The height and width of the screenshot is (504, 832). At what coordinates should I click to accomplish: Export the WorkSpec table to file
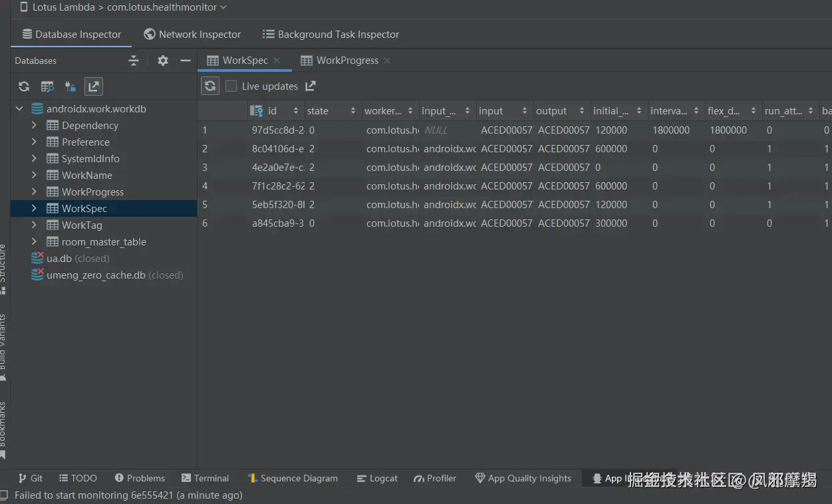[x=311, y=86]
